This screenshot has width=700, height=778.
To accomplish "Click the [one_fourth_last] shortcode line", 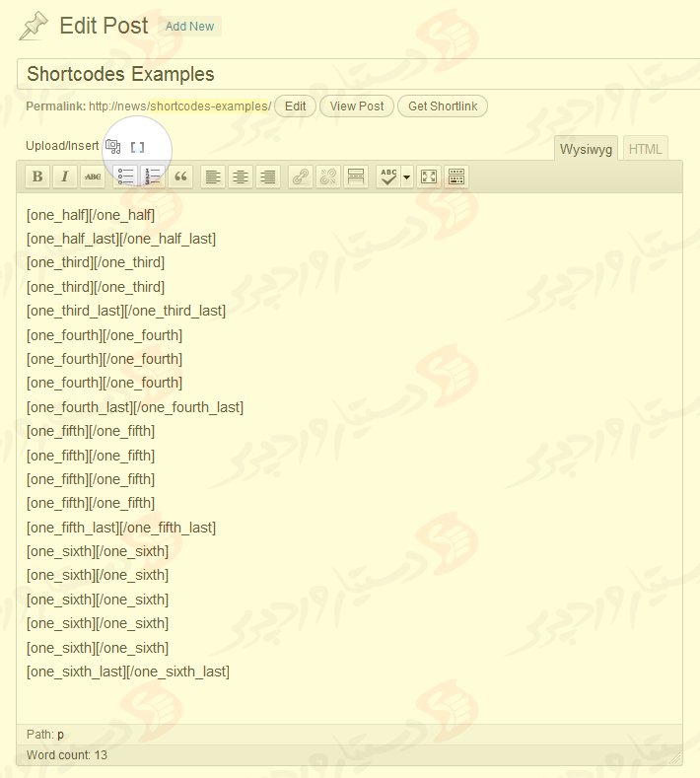I will pos(135,407).
